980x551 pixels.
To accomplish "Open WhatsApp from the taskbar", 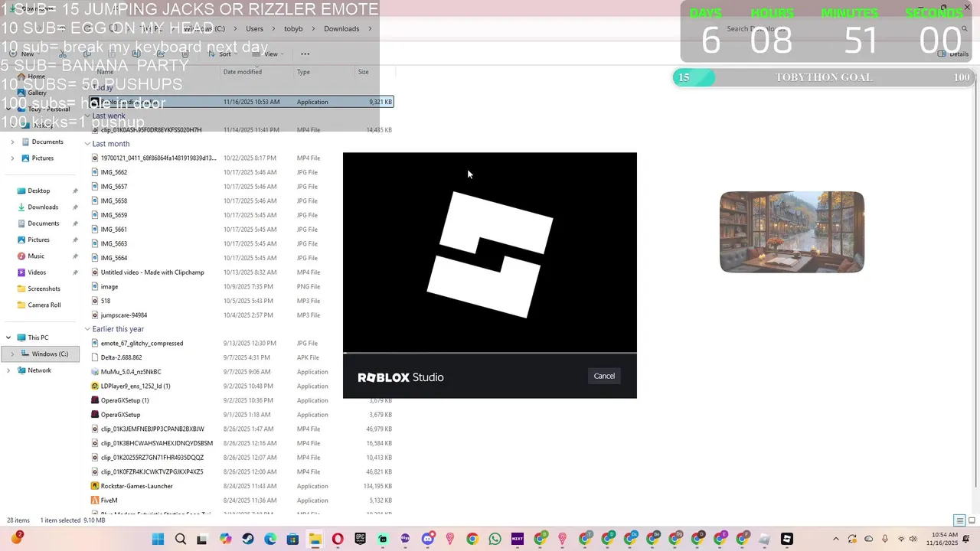I will tap(495, 540).
